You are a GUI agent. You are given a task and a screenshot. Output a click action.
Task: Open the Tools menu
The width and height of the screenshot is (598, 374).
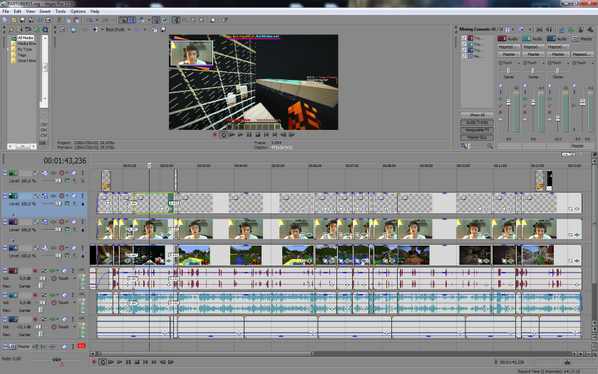click(x=60, y=11)
